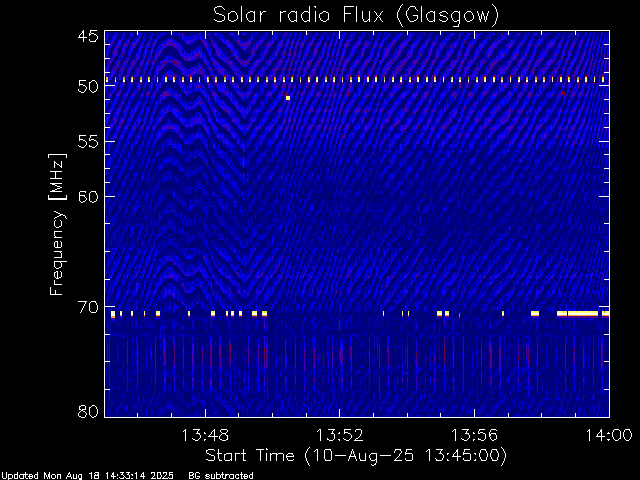Image resolution: width=640 pixels, height=480 pixels.
Task: Click the 45 MHz frequency tick label
Action: pos(88,36)
